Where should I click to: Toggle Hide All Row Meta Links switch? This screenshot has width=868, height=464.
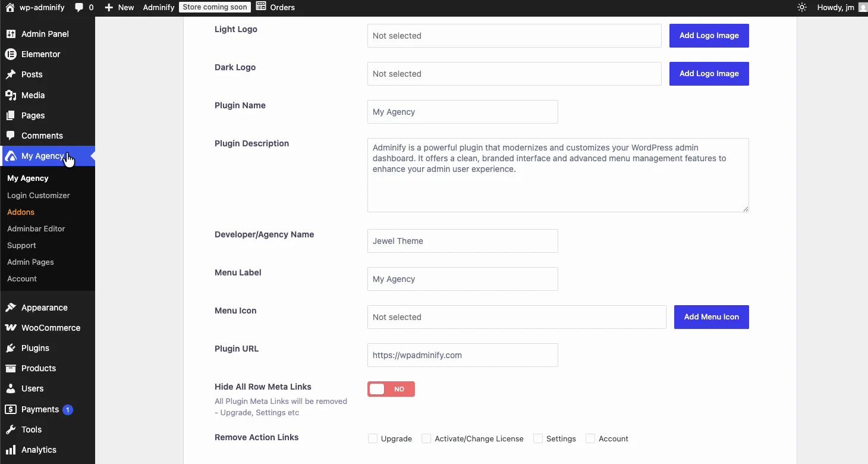coord(391,389)
